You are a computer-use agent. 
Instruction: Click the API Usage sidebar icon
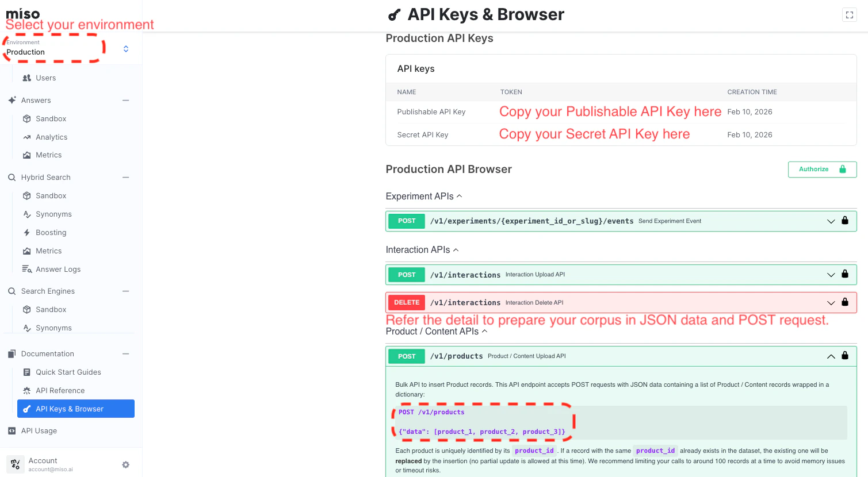pos(12,430)
